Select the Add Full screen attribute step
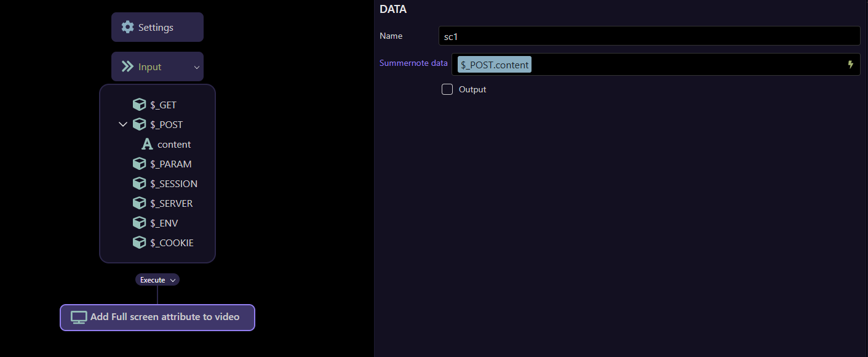 [164, 318]
